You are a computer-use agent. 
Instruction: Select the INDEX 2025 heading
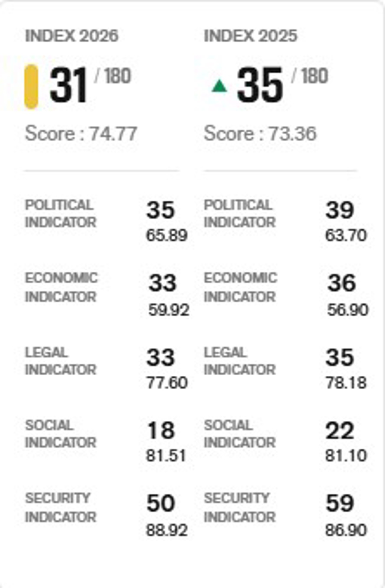coord(251,36)
